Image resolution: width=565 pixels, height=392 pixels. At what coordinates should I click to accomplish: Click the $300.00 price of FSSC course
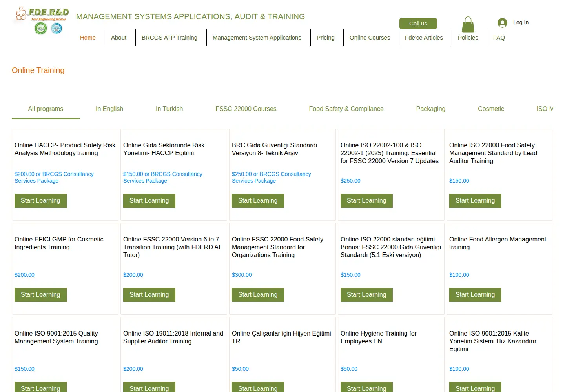pyautogui.click(x=242, y=275)
